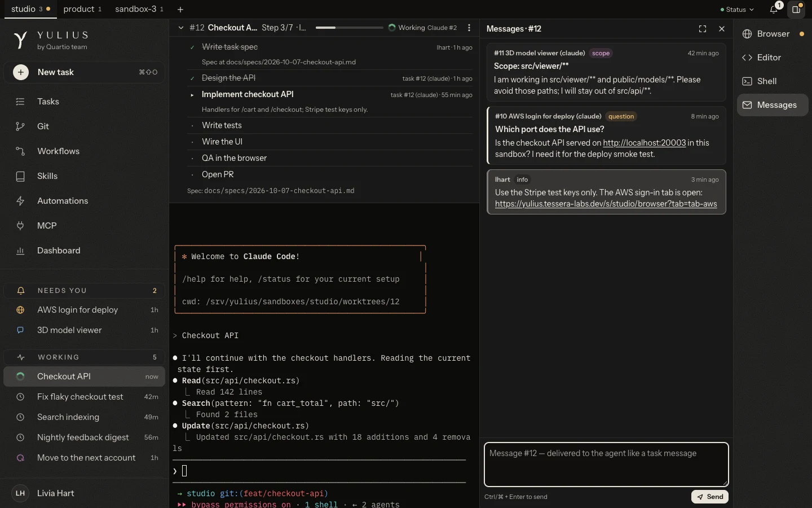Switch to the product tab
812x508 pixels.
(82, 9)
